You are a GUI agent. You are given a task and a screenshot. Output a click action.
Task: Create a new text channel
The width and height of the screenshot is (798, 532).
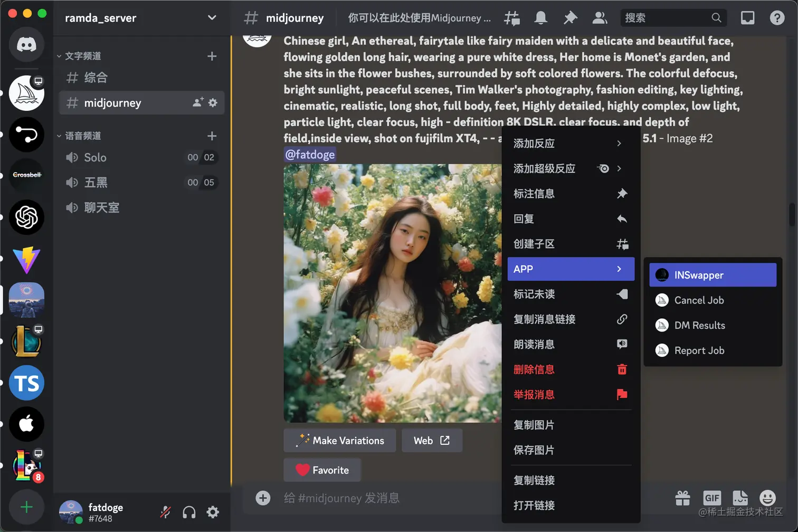pyautogui.click(x=212, y=56)
